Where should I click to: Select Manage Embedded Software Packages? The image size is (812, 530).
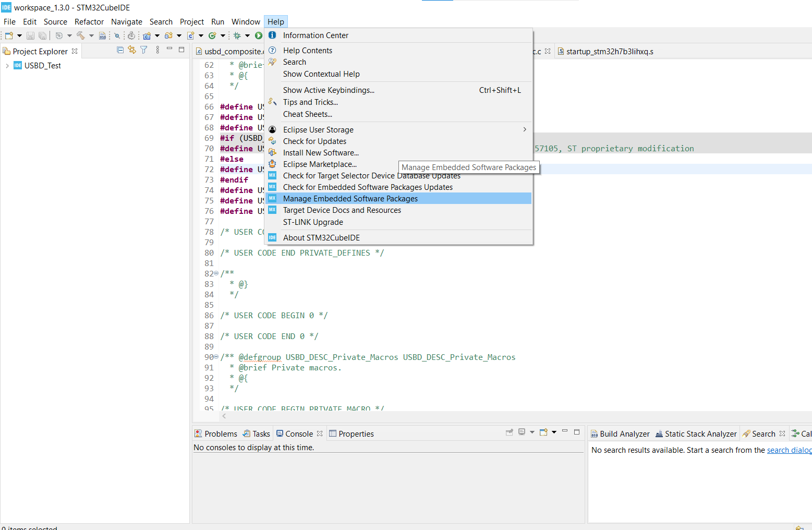(x=399, y=199)
